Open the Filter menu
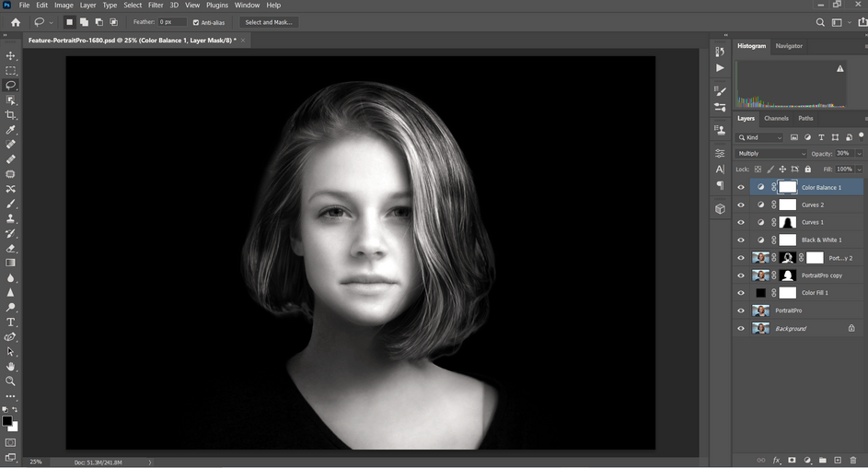 [156, 6]
